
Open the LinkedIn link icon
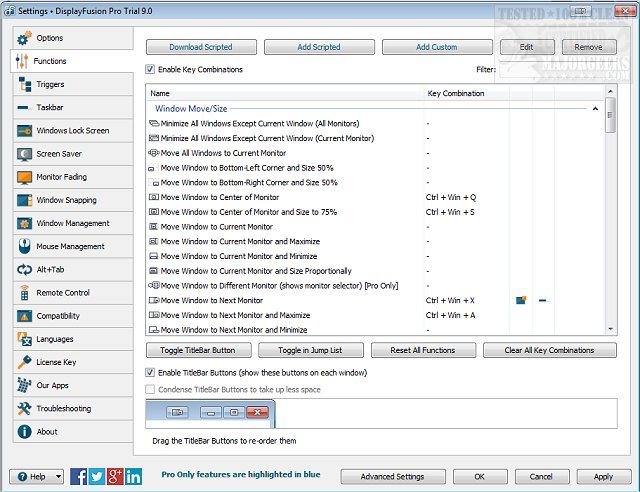click(133, 476)
